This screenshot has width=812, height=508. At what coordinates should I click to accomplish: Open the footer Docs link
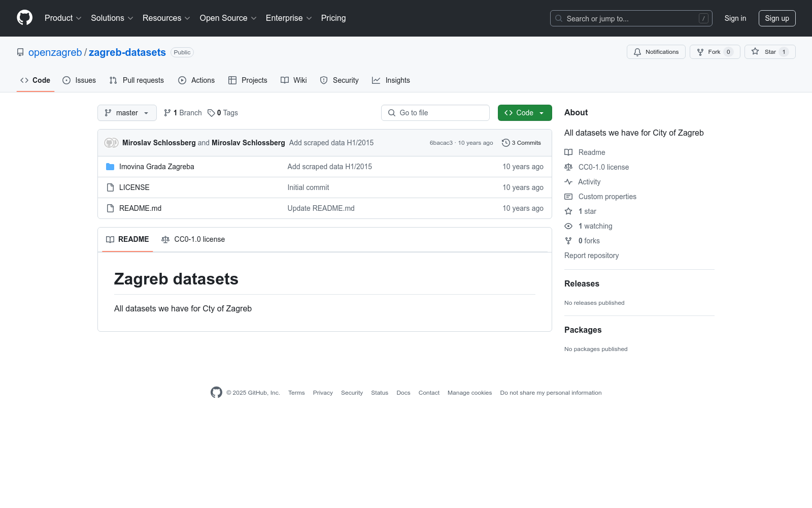(x=403, y=393)
